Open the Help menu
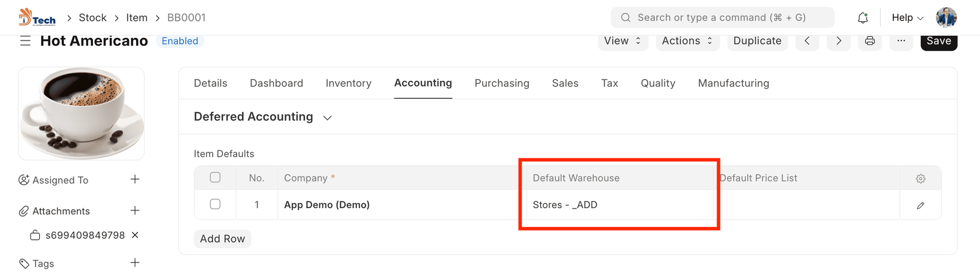The height and width of the screenshot is (274, 980). 907,18
